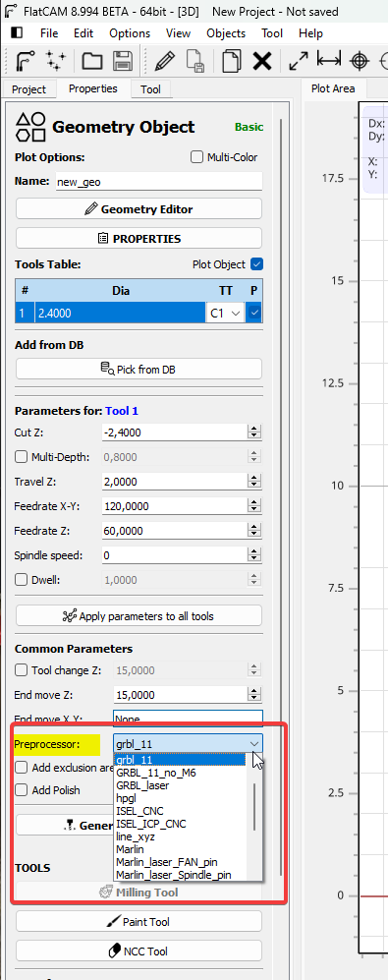Click the PROPERTIES button
Image resolution: width=388 pixels, height=980 pixels.
139,238
